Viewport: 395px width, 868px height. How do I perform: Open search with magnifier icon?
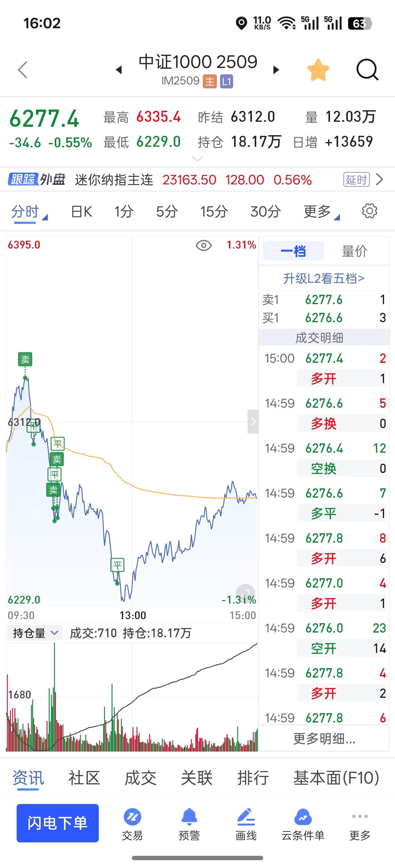pos(367,70)
